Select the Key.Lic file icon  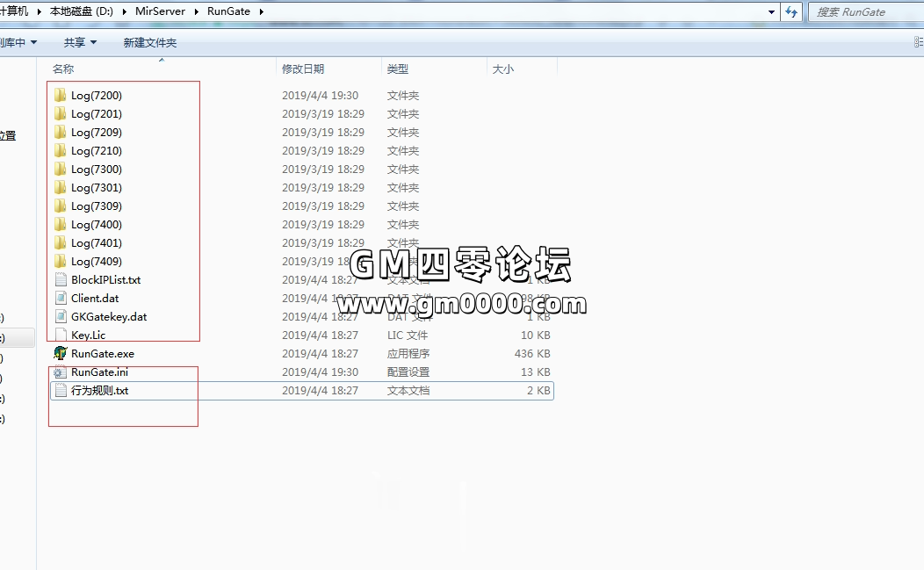[x=60, y=335]
